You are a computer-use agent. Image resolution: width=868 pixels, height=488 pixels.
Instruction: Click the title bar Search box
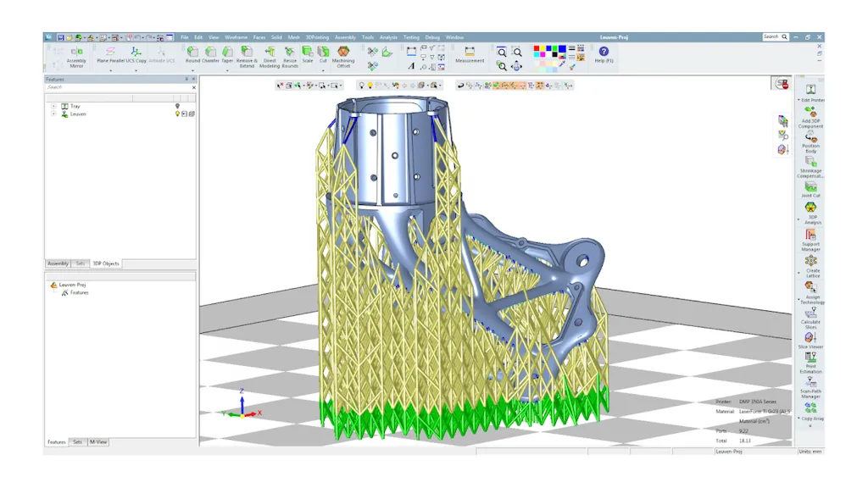[776, 37]
